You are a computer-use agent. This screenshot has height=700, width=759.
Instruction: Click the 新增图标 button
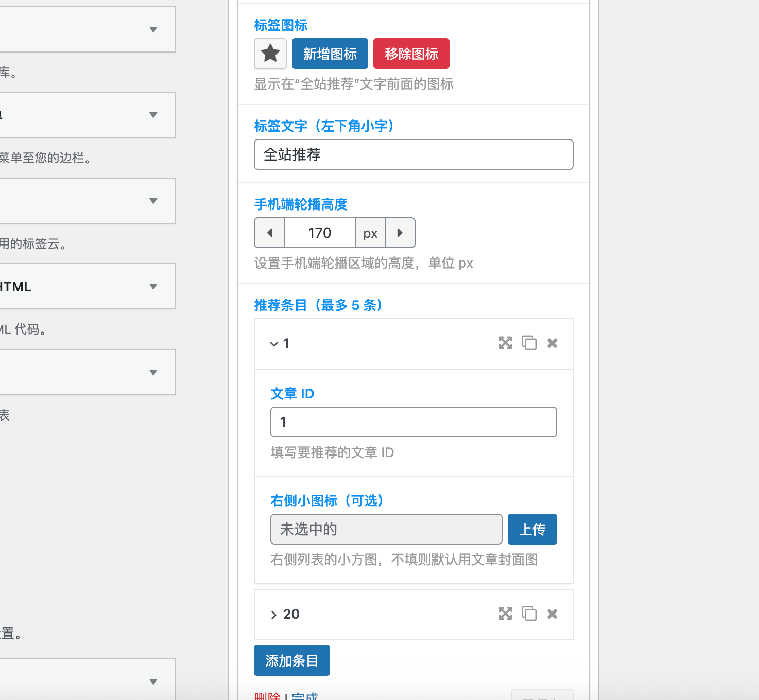330,54
